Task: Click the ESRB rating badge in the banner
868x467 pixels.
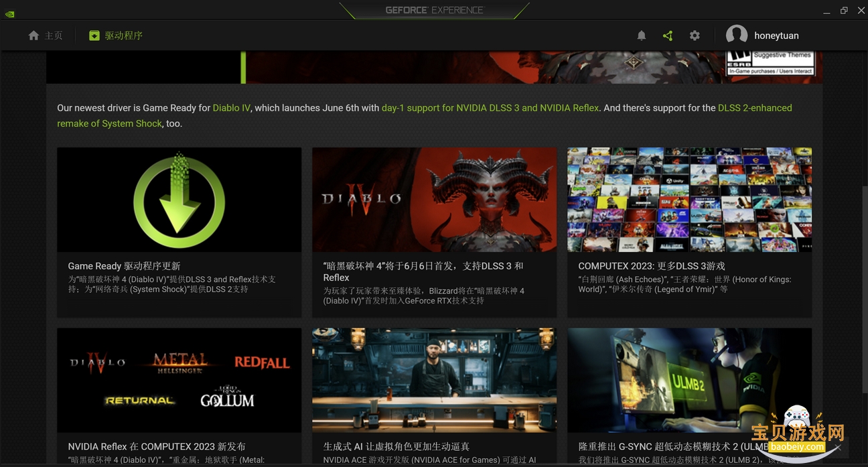Action: (770, 63)
